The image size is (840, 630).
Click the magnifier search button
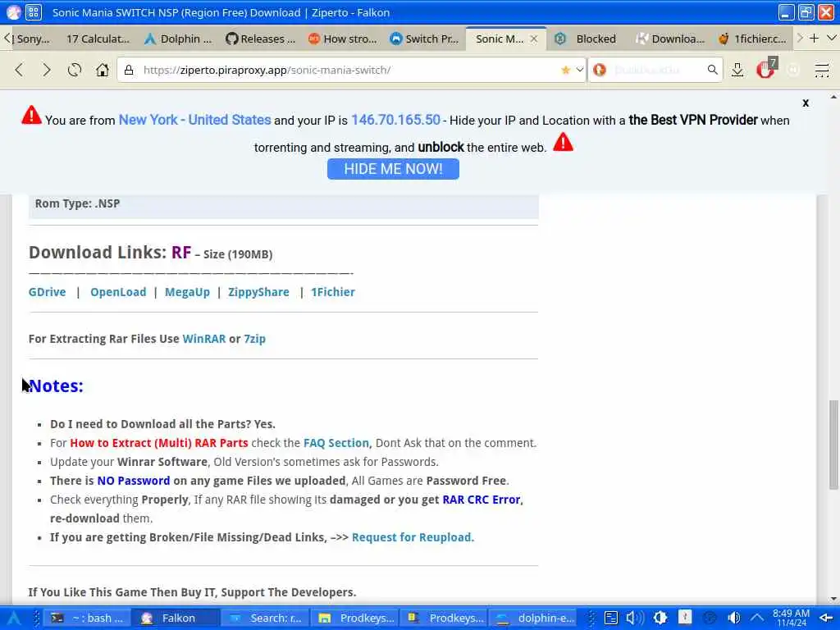tap(712, 70)
